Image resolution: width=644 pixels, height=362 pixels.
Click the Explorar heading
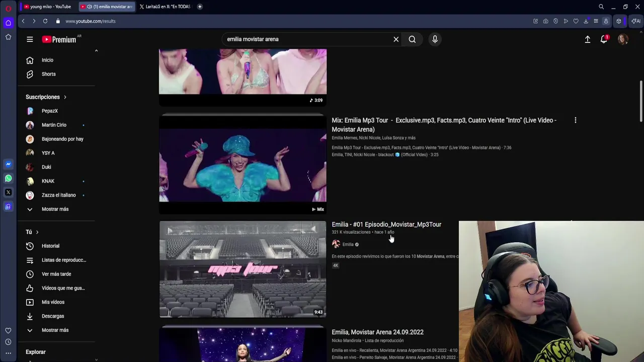point(36,352)
